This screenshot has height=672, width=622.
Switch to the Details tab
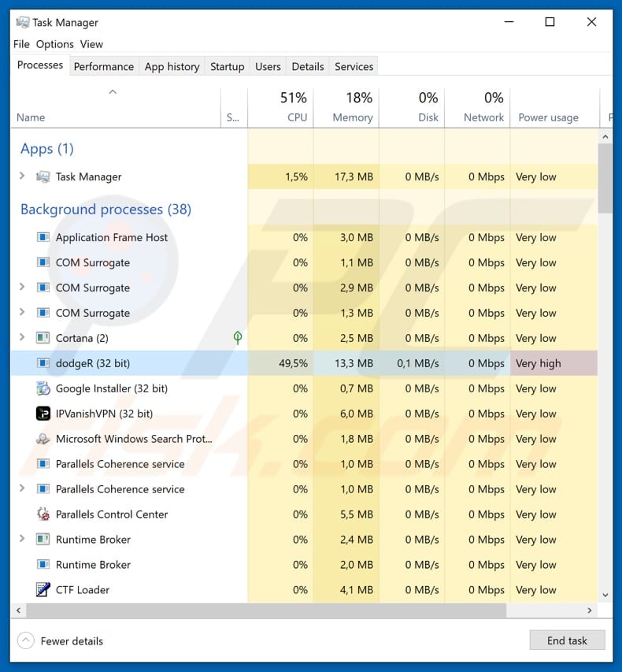[x=308, y=66]
